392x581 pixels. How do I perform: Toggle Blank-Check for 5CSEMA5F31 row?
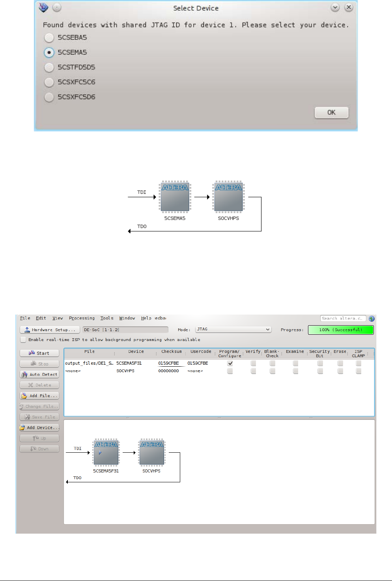point(273,363)
